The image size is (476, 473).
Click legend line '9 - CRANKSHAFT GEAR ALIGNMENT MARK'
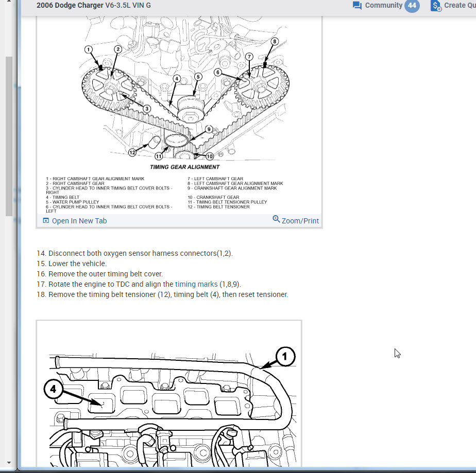pos(232,188)
